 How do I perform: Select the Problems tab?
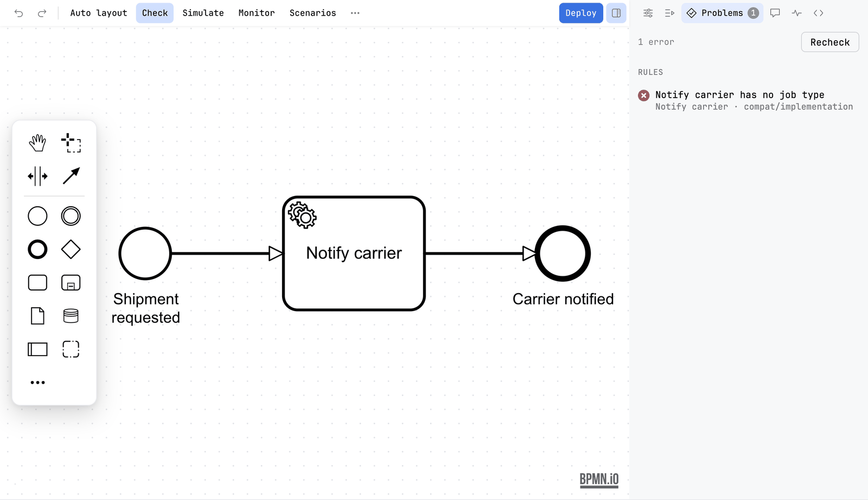point(722,13)
